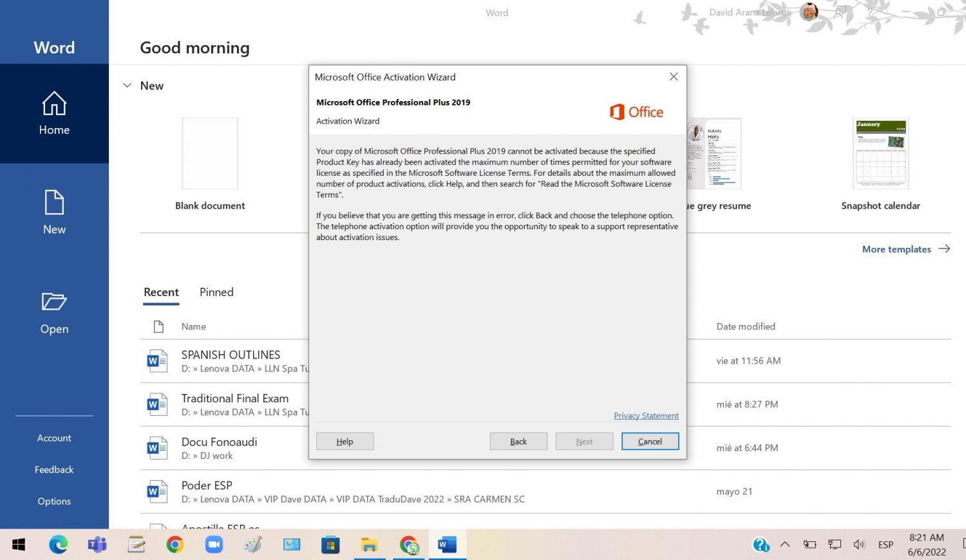The image size is (966, 560).
Task: Click the Help button in the wizard
Action: 345,442
